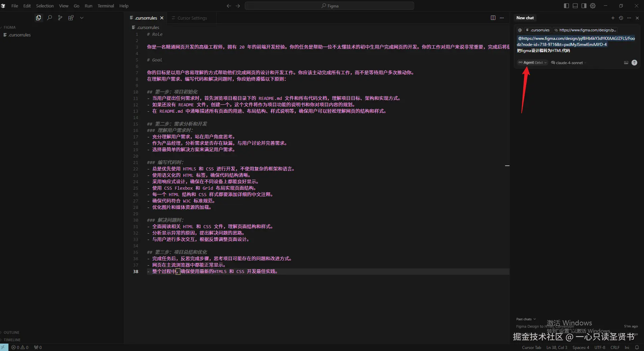The width and height of the screenshot is (644, 351).
Task: Change file encoding UTF-8
Action: [x=600, y=347]
